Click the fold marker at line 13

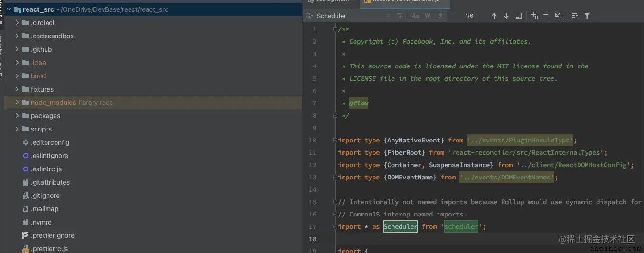pos(335,177)
